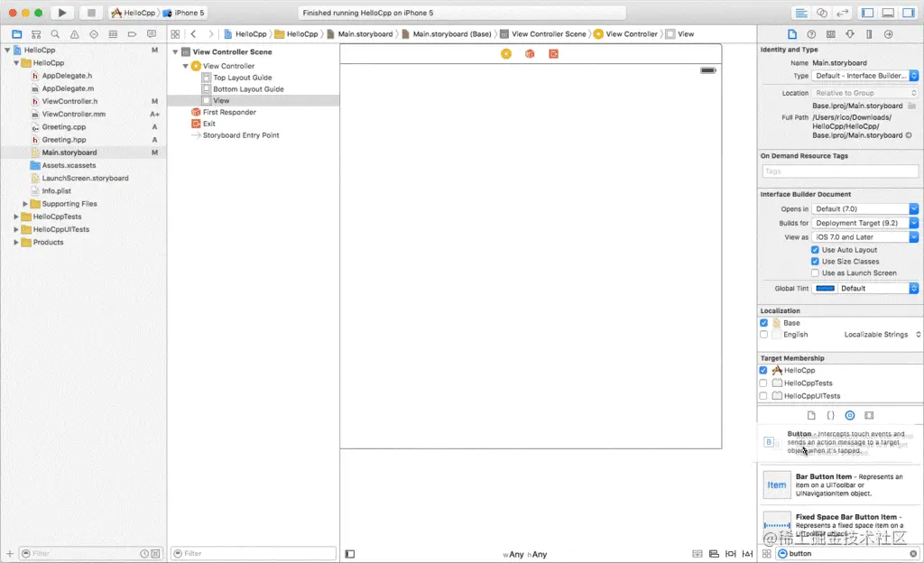Show the Attributes inspector
Viewport: 924px width, 563px height.
pos(850,34)
